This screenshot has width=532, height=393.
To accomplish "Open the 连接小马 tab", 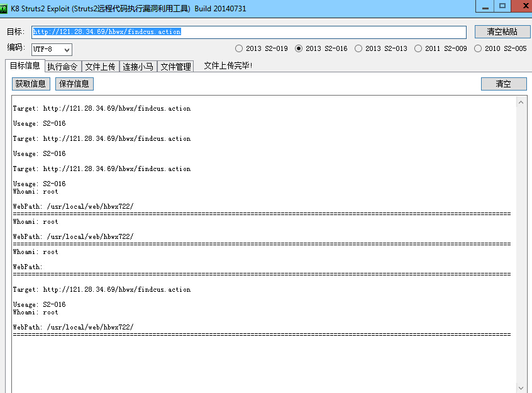I will point(138,67).
